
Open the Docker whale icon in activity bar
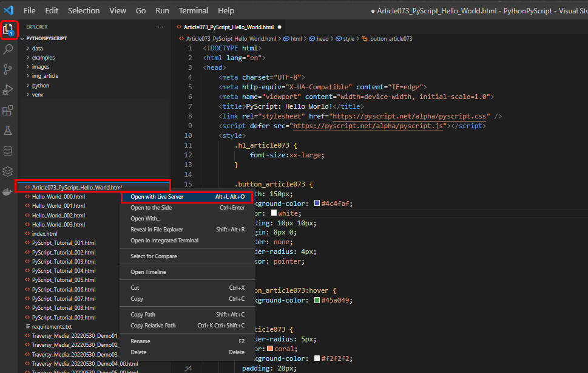[8, 192]
